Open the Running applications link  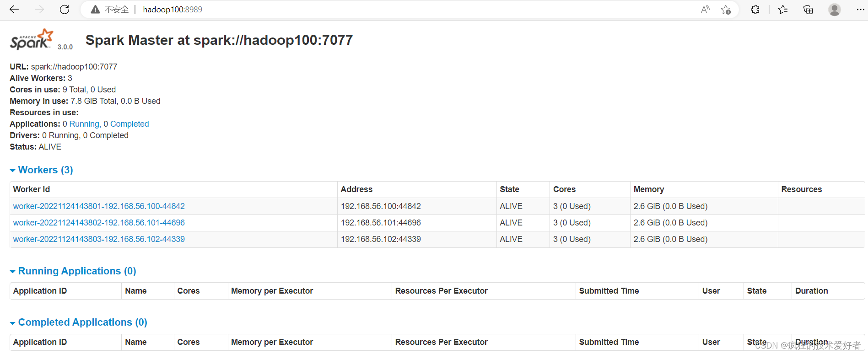(84, 124)
